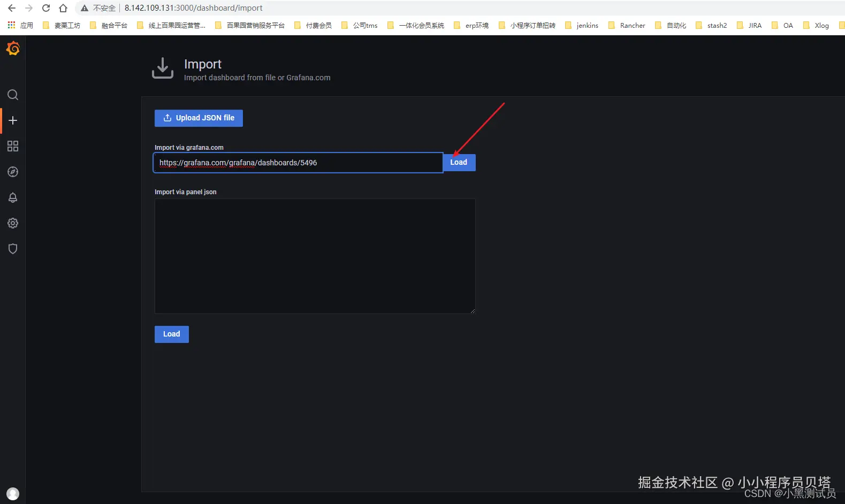Click the insecure site warning icon
The width and height of the screenshot is (845, 504).
[85, 8]
